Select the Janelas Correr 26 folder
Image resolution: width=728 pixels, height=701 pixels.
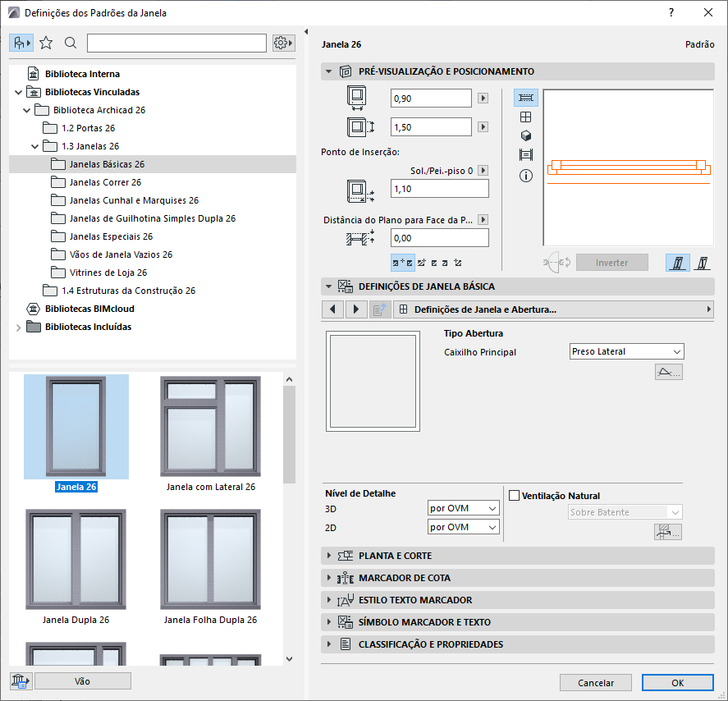click(x=105, y=182)
